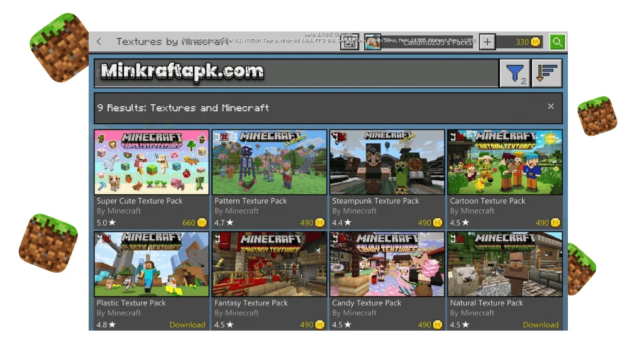Open the filter funnel icon

pyautogui.click(x=514, y=74)
